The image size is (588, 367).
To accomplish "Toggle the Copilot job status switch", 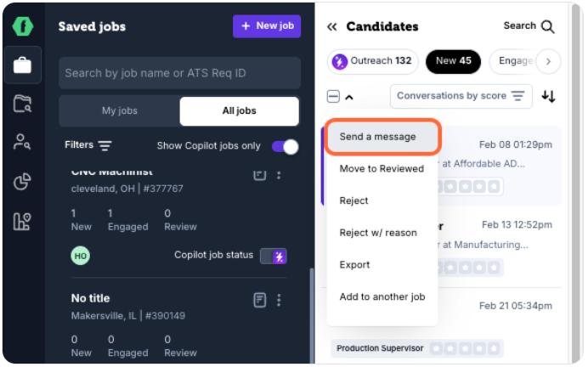I will pos(274,256).
